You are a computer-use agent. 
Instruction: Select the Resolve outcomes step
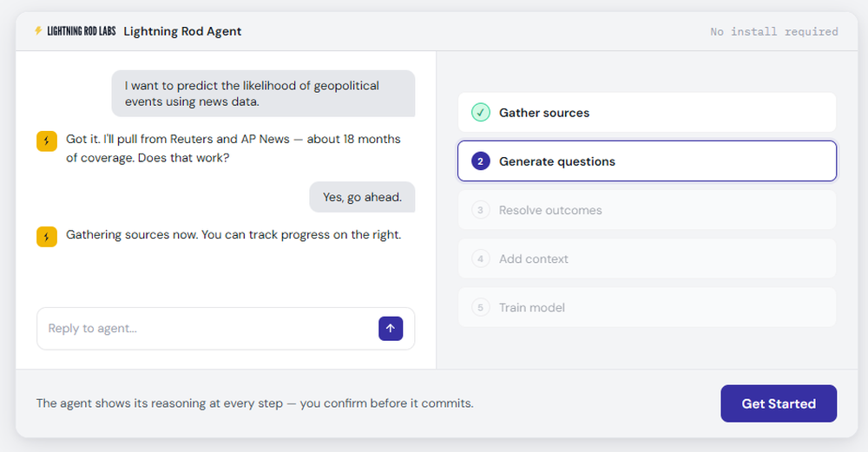pyautogui.click(x=647, y=210)
